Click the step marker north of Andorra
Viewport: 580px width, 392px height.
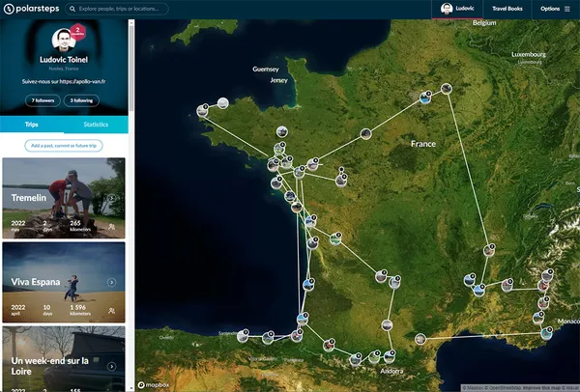[390, 356]
